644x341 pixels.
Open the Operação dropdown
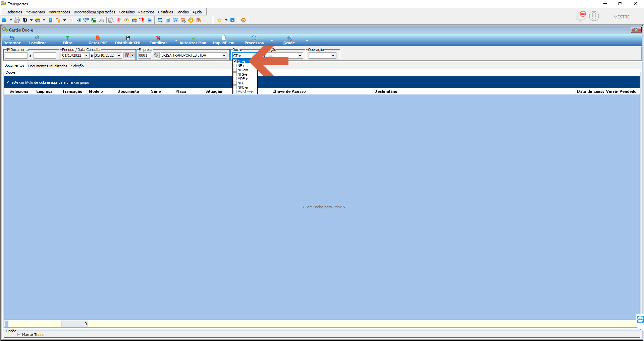pyautogui.click(x=333, y=56)
